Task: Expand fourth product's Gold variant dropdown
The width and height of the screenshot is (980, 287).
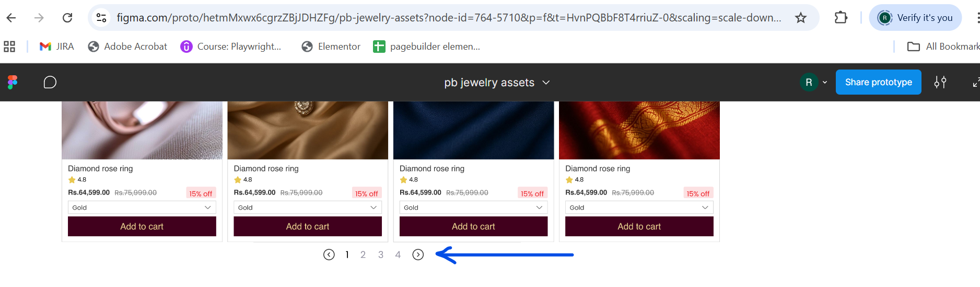Action: coord(639,208)
